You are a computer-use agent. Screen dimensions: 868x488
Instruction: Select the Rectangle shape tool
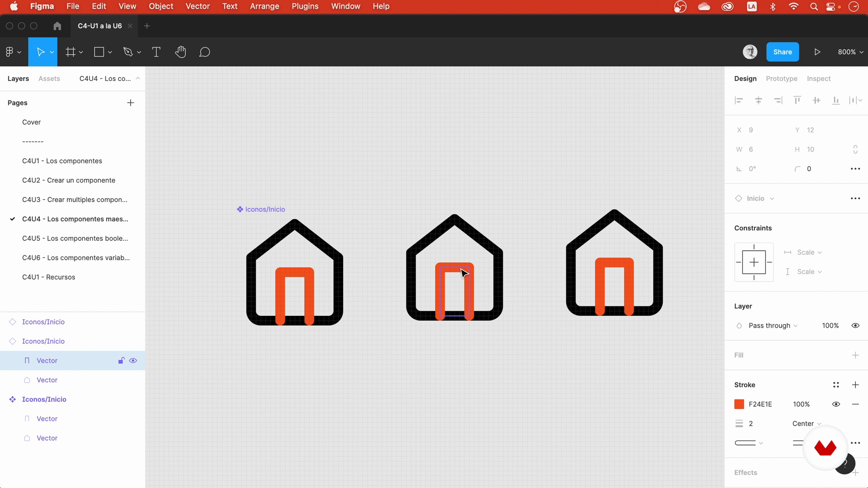click(99, 52)
